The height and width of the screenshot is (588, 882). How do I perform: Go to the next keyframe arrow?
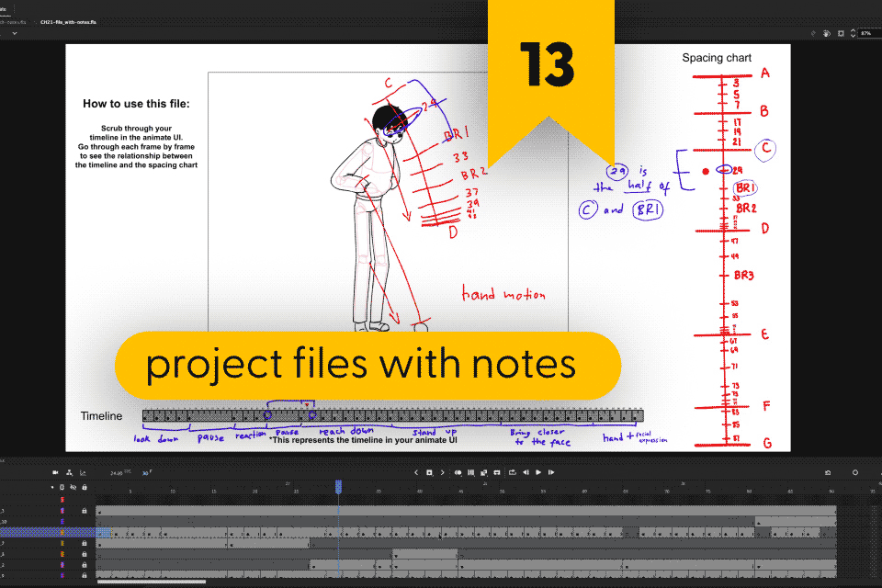click(443, 472)
